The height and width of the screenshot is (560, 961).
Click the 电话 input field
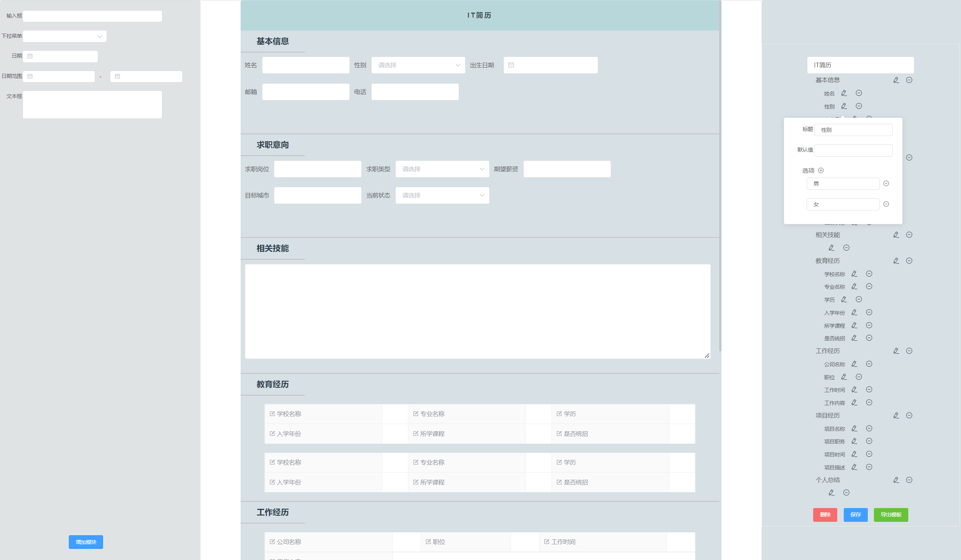415,92
